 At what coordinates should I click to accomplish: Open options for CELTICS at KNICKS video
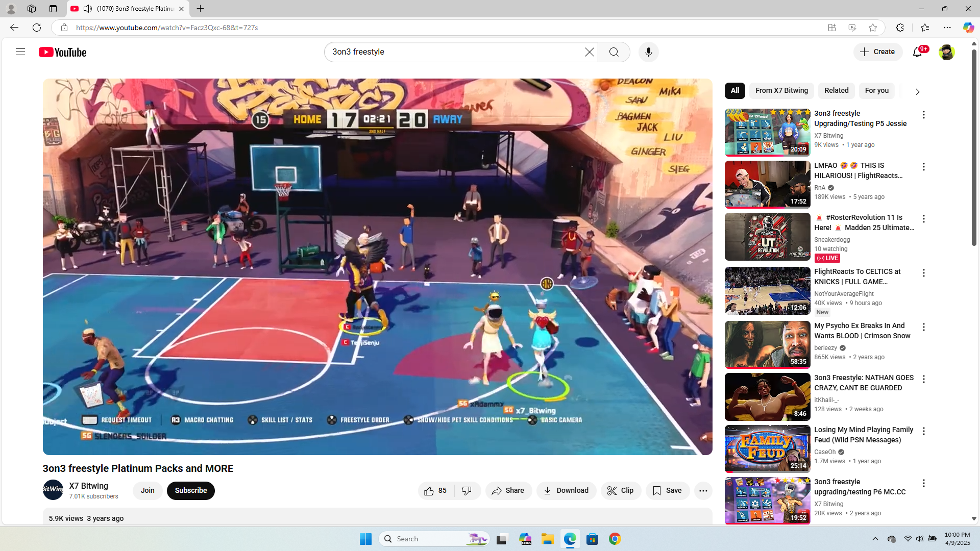924,273
